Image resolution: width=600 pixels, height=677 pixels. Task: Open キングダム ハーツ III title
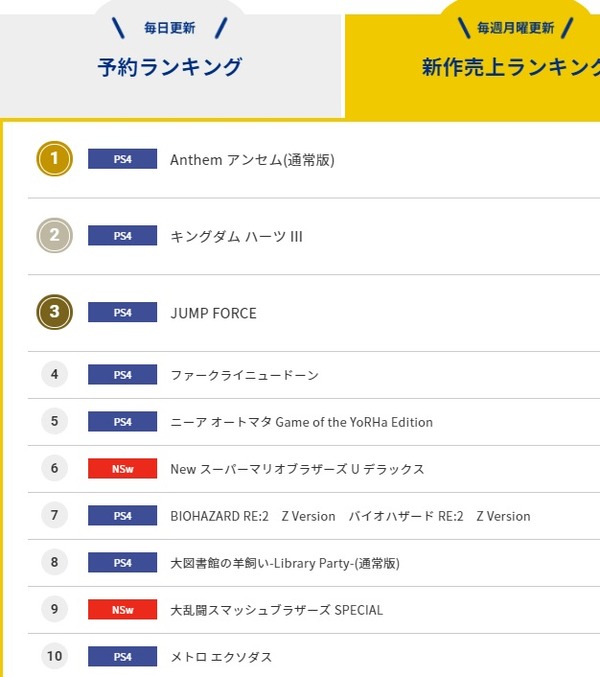[x=236, y=236]
